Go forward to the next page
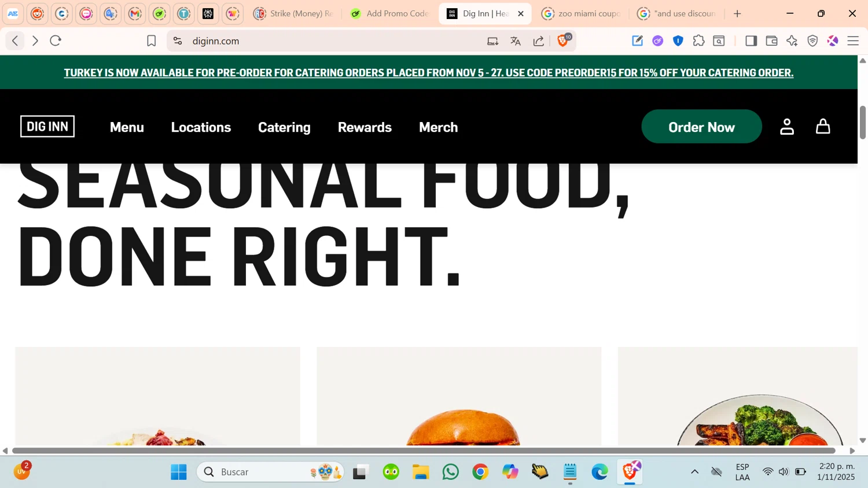The width and height of the screenshot is (868, 488). click(x=35, y=40)
